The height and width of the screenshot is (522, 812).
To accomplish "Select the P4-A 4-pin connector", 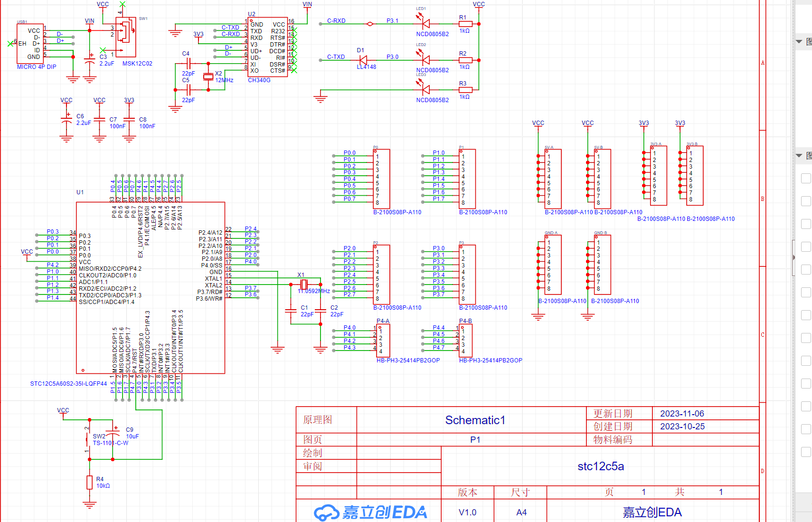I will [x=383, y=341].
